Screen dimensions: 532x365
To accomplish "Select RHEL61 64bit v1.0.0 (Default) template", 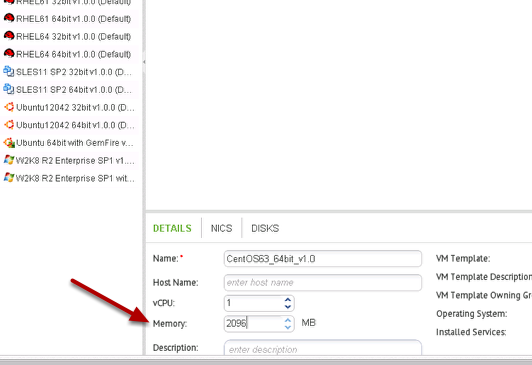I will pyautogui.click(x=73, y=19).
